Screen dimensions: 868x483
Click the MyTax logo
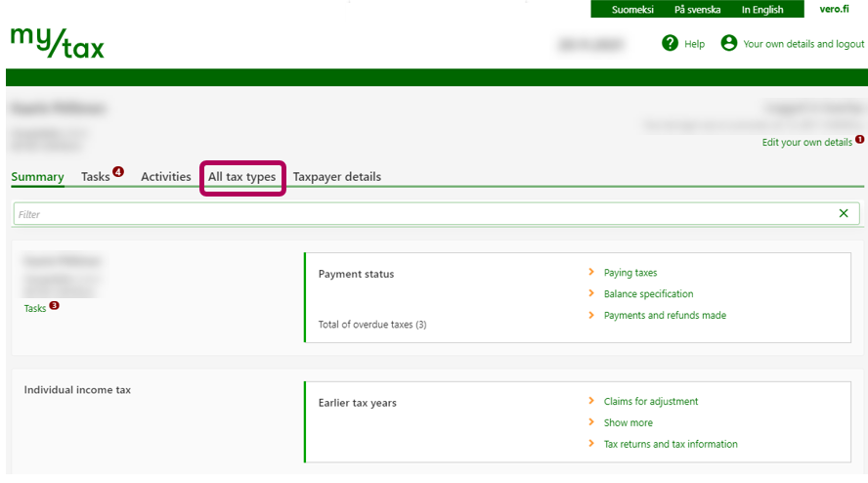click(57, 42)
